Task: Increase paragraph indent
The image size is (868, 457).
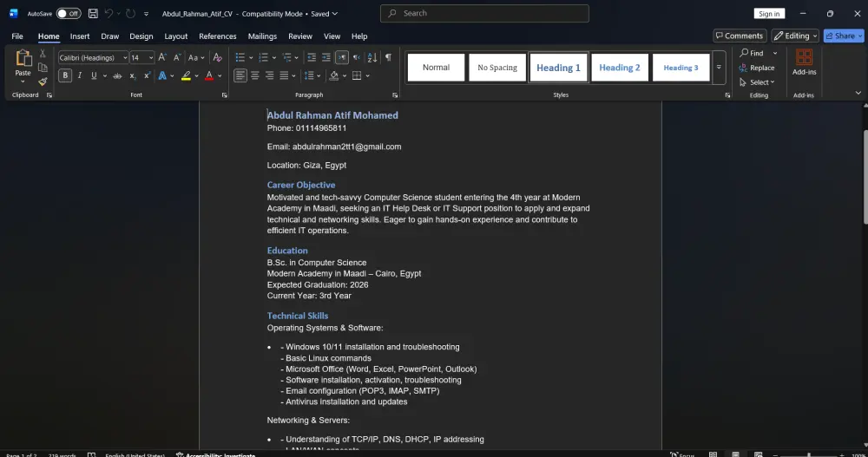Action: pyautogui.click(x=326, y=57)
